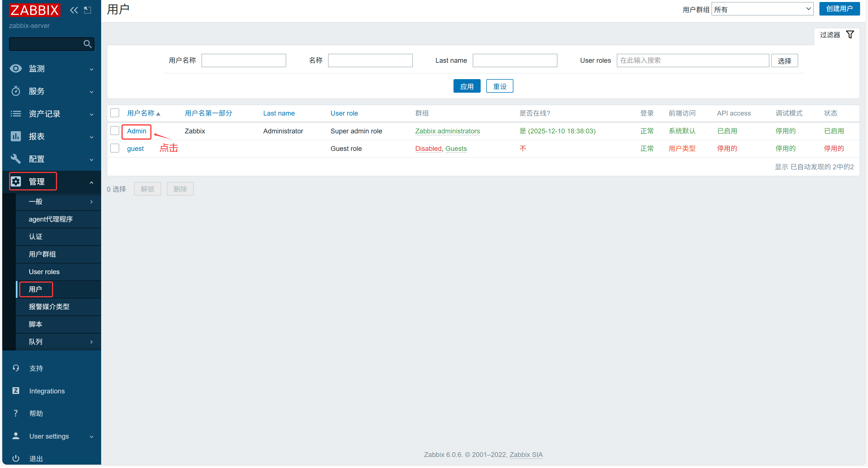Open Zabbix administrators group link
Viewport: 868px width, 468px height.
coord(448,131)
